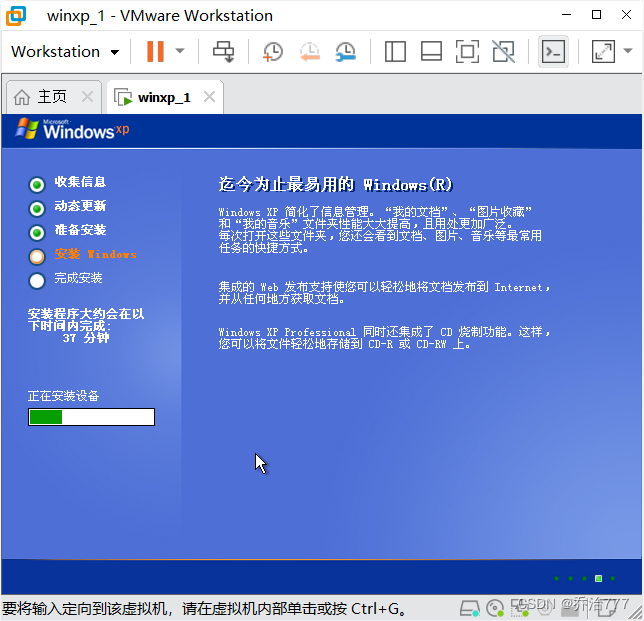Revert to the previous snapshot
The height and width of the screenshot is (621, 644).
click(x=310, y=52)
